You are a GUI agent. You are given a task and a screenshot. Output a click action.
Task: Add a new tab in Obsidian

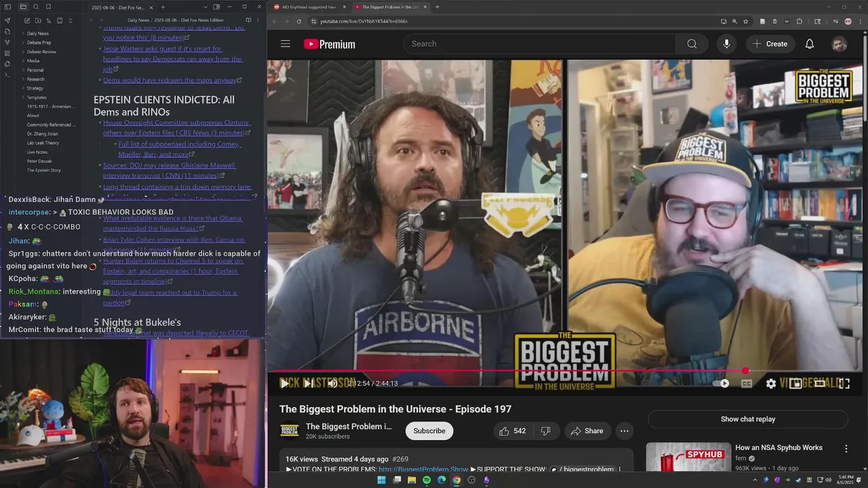[163, 7]
